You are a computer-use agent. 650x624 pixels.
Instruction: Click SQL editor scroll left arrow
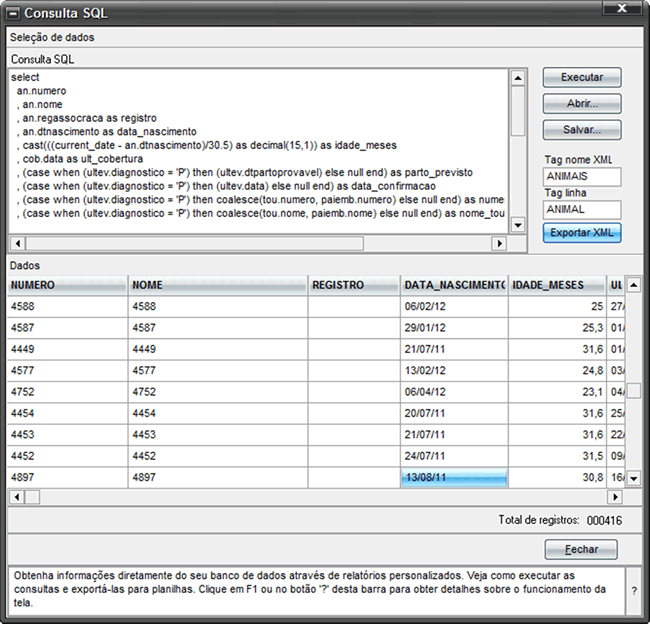click(17, 243)
